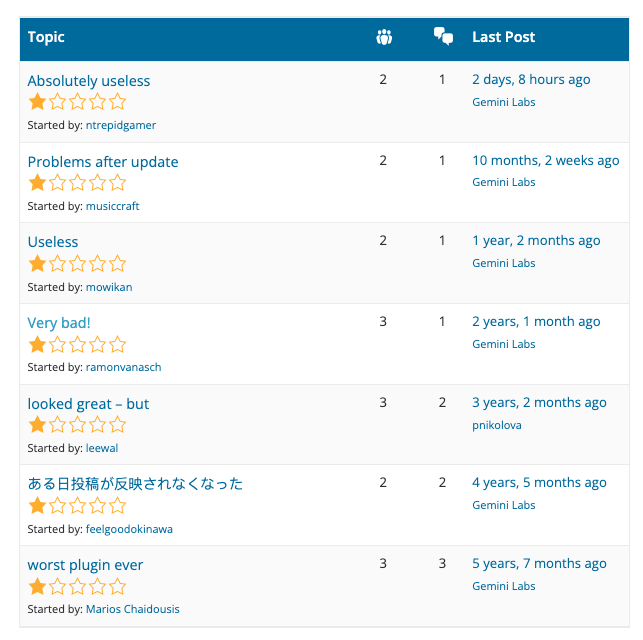The height and width of the screenshot is (640, 643).
Task: Click the star rating under 'Very bad!'
Action: pos(77,344)
